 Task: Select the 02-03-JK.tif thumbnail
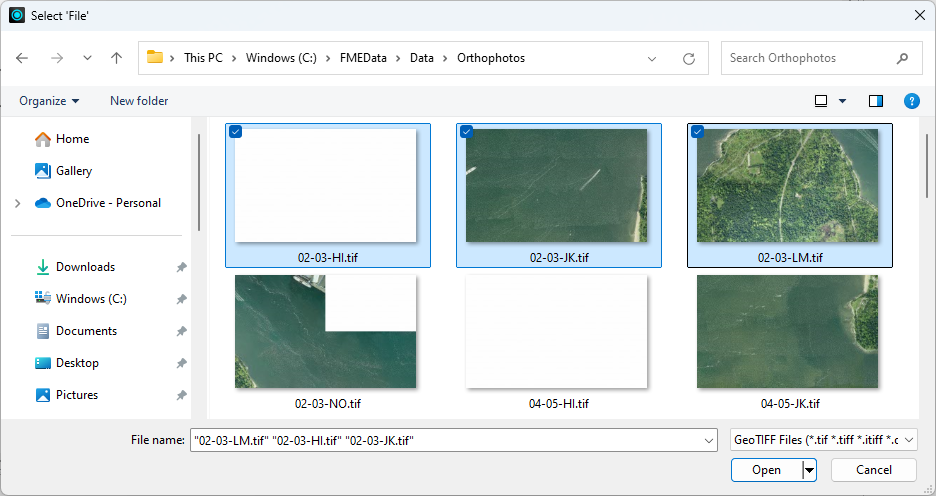click(556, 186)
